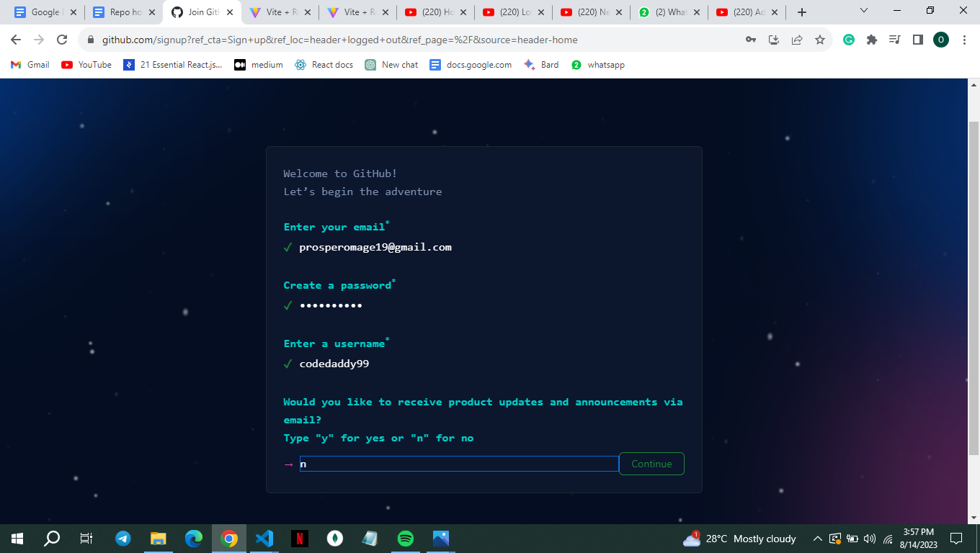Open the Grammarly extension icon
The width and height of the screenshot is (980, 553).
click(849, 40)
